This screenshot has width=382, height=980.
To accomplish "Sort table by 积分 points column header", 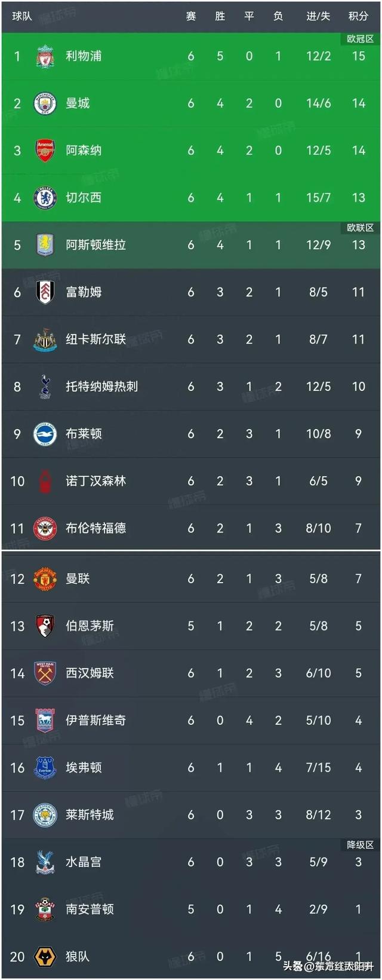I will pos(358,16).
